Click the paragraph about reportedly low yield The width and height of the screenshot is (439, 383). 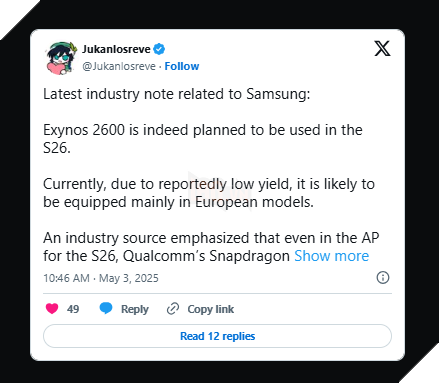click(x=209, y=193)
